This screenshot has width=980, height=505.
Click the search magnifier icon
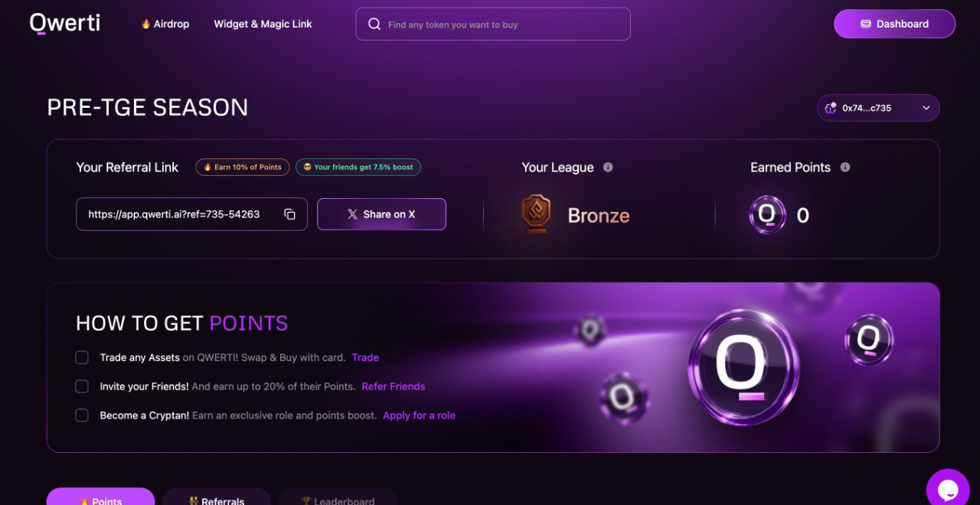point(374,24)
